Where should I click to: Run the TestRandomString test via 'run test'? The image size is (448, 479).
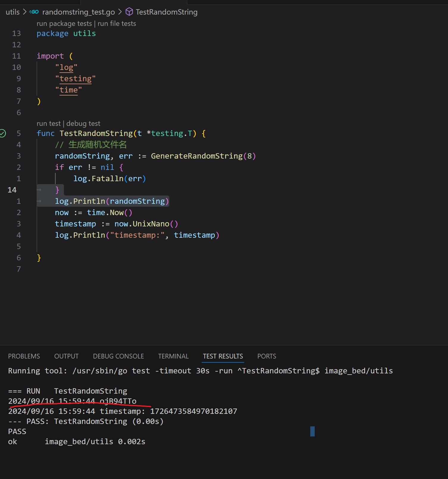pyautogui.click(x=48, y=123)
